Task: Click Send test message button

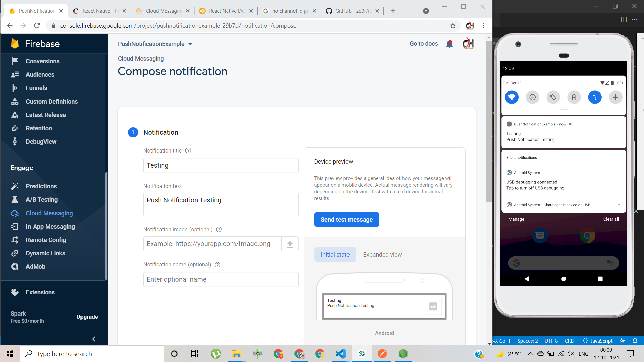Action: (x=346, y=220)
